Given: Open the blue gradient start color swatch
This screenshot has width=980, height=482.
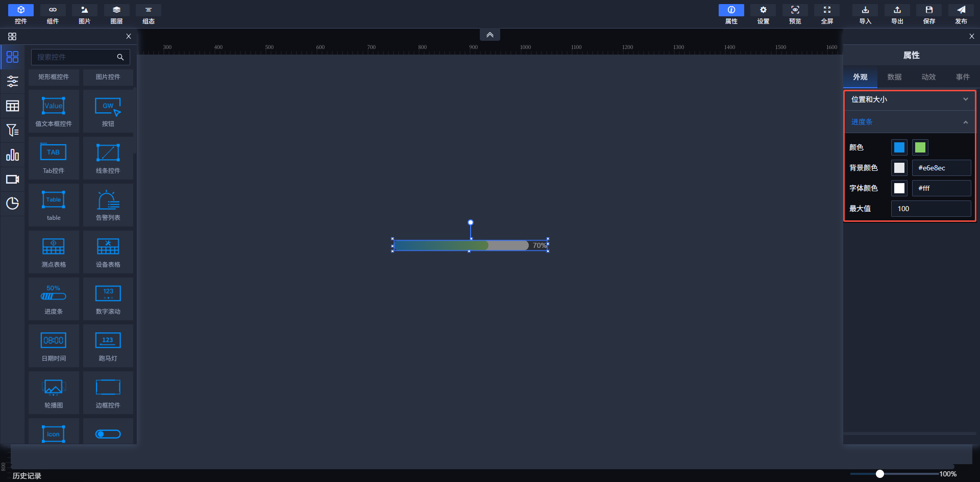Looking at the screenshot, I should click(x=899, y=147).
